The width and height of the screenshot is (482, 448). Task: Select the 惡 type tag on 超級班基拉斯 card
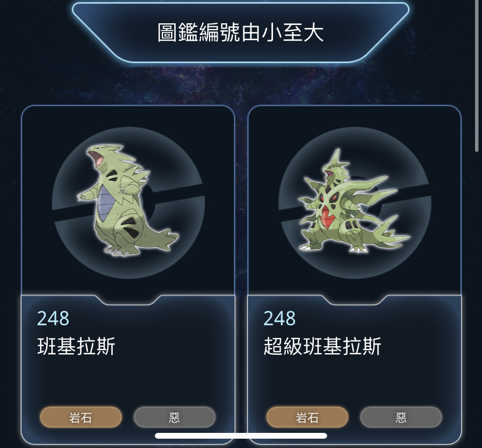[x=401, y=417]
